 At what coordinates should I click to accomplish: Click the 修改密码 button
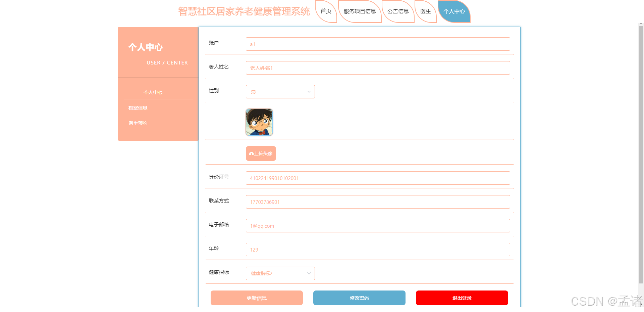(x=359, y=298)
